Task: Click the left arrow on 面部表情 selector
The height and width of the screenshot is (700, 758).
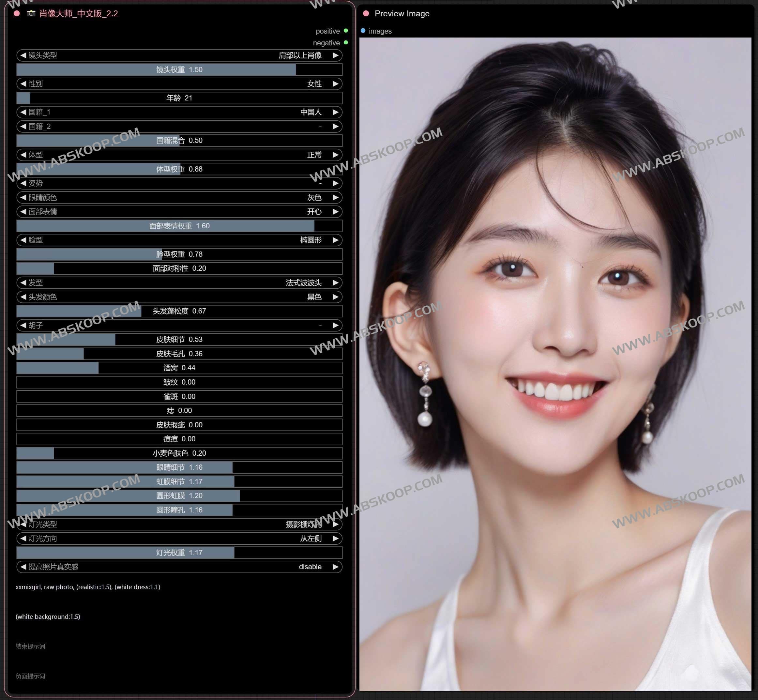Action: [23, 212]
